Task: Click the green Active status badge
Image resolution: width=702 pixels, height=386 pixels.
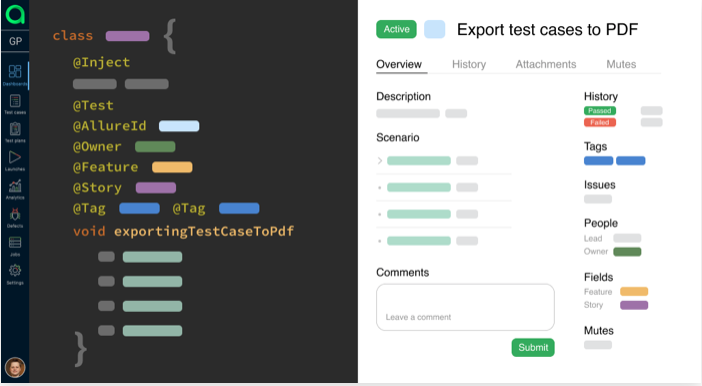Action: (396, 29)
